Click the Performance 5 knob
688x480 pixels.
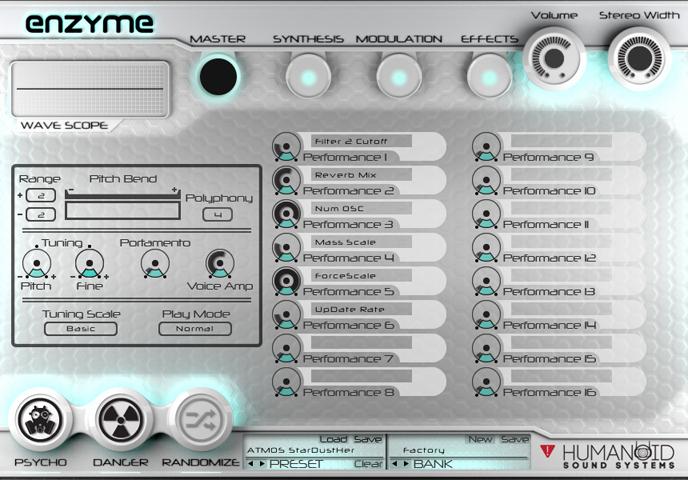(287, 281)
